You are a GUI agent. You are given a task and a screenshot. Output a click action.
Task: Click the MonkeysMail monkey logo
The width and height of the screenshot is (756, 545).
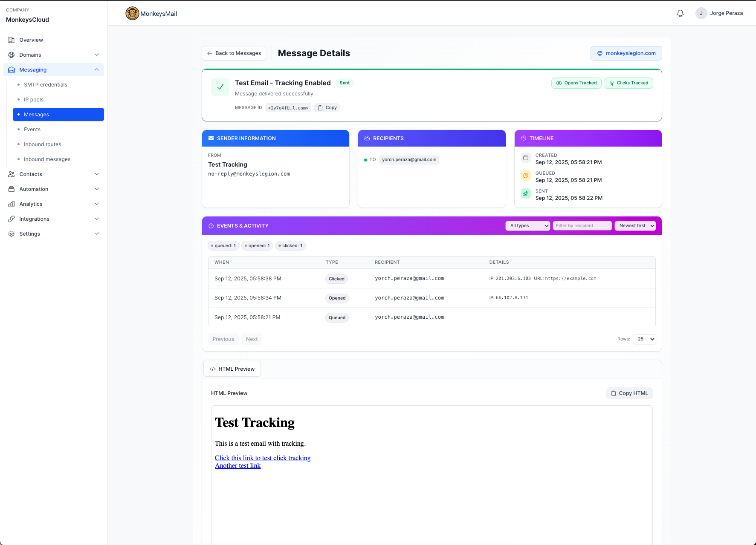click(x=132, y=14)
